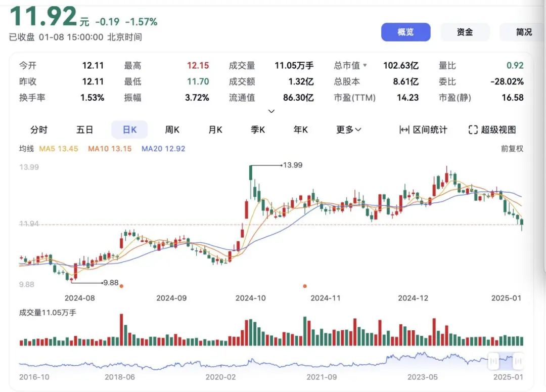Switch the chart to 周K
546x392 pixels.
(x=172, y=130)
